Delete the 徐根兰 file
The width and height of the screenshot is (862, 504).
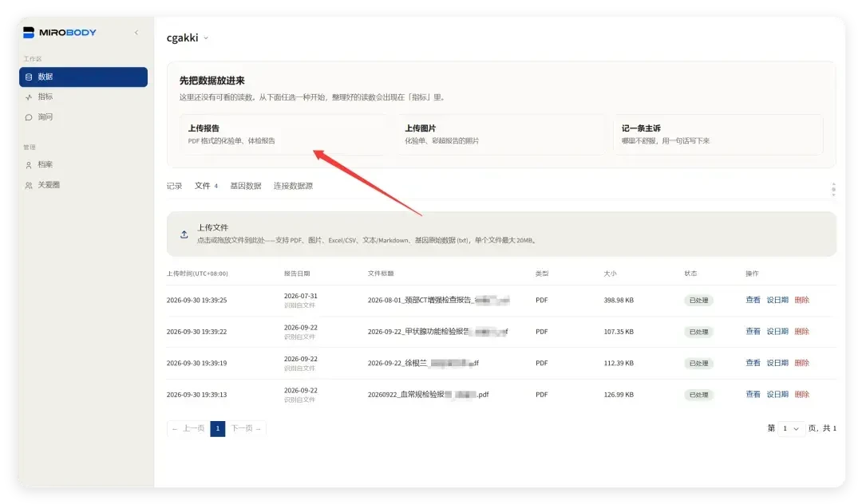tap(801, 363)
